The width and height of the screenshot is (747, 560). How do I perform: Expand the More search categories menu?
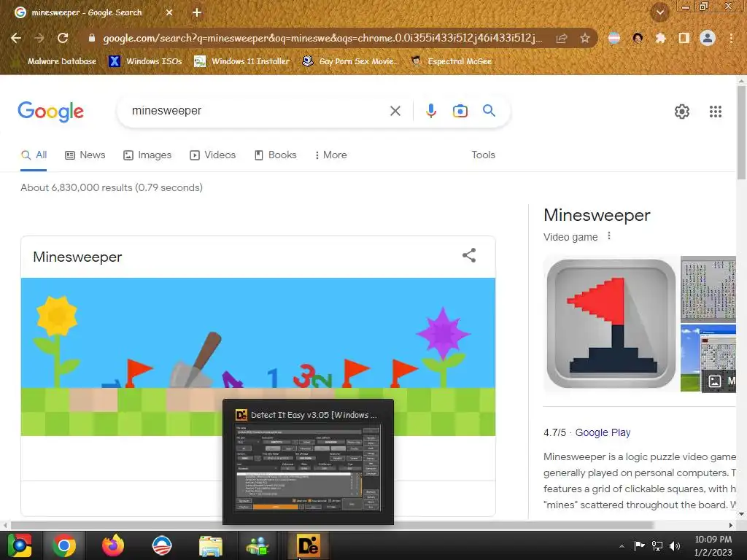pyautogui.click(x=330, y=155)
